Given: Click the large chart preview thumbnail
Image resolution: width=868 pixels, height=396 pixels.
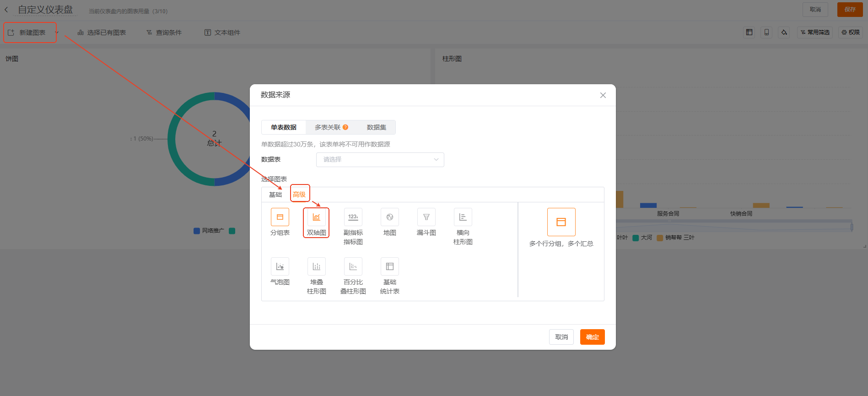Looking at the screenshot, I should tap(561, 222).
